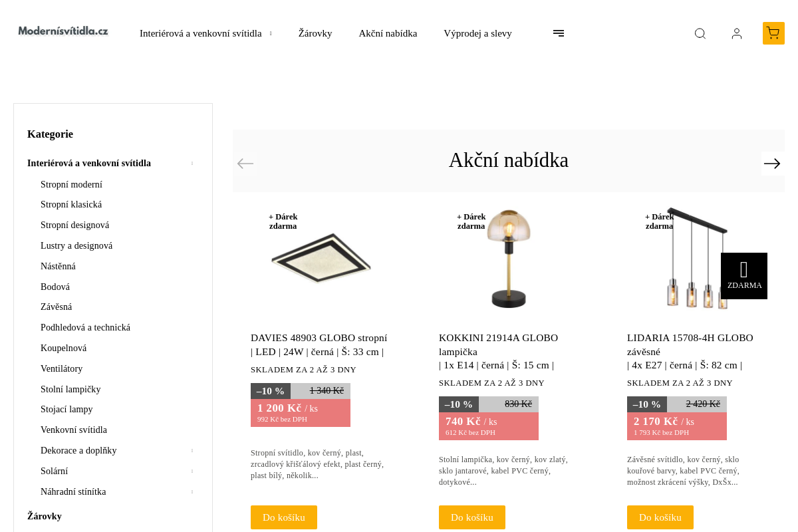The image size is (798, 532).
Task: Add DAVIES 48903 lamp to cart
Action: click(284, 517)
